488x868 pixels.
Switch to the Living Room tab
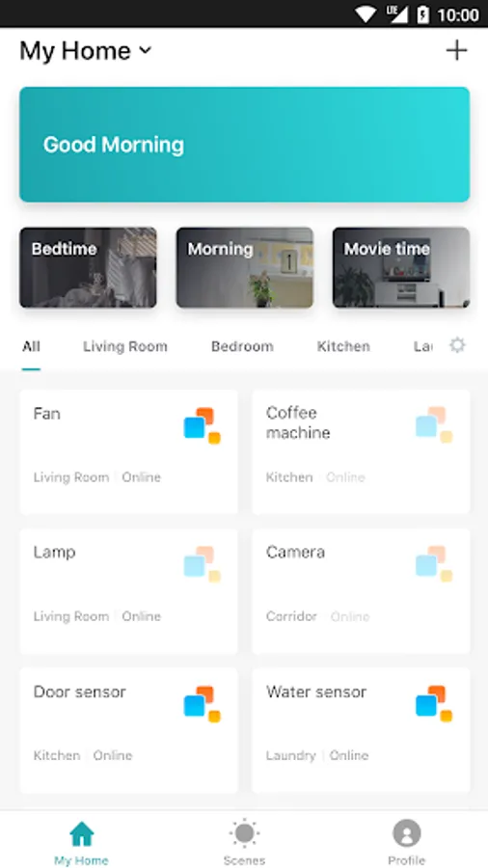tap(125, 346)
